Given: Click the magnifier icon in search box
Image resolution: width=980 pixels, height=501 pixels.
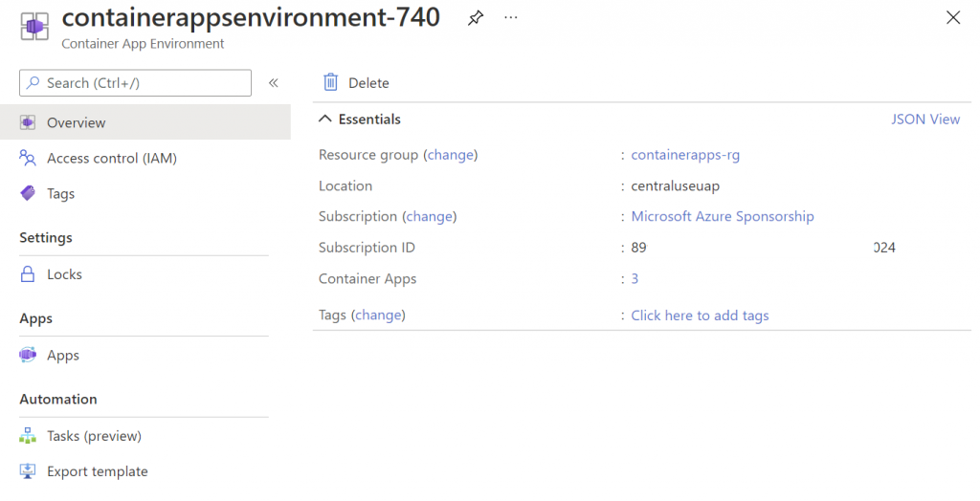Looking at the screenshot, I should 33,82.
